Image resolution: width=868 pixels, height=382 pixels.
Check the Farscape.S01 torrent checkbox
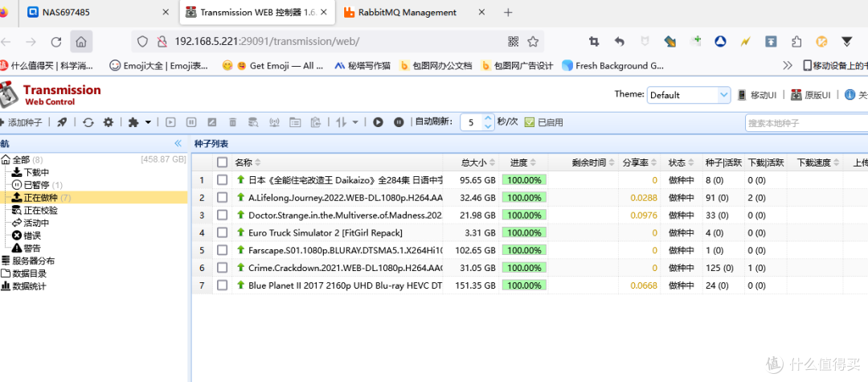coord(222,250)
